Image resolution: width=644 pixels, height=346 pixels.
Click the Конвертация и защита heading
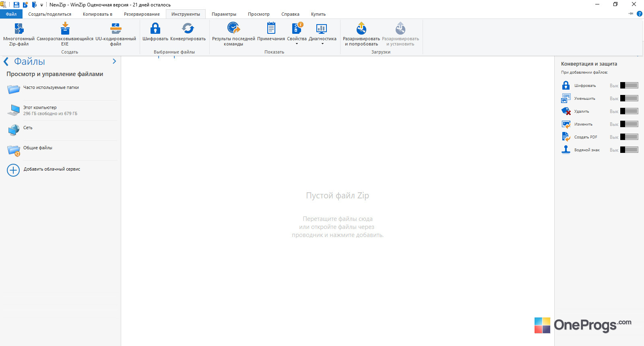[x=589, y=64]
